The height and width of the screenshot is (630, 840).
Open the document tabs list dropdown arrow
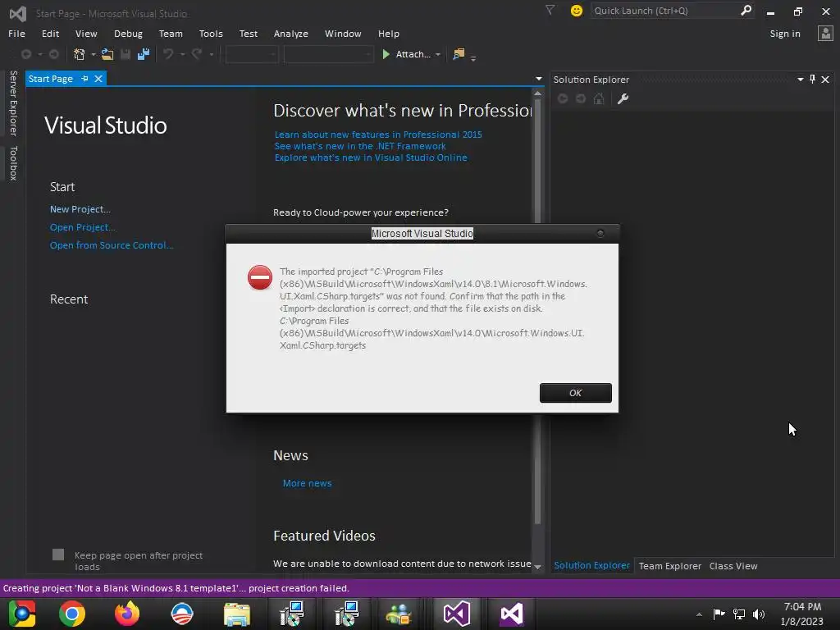click(x=539, y=79)
